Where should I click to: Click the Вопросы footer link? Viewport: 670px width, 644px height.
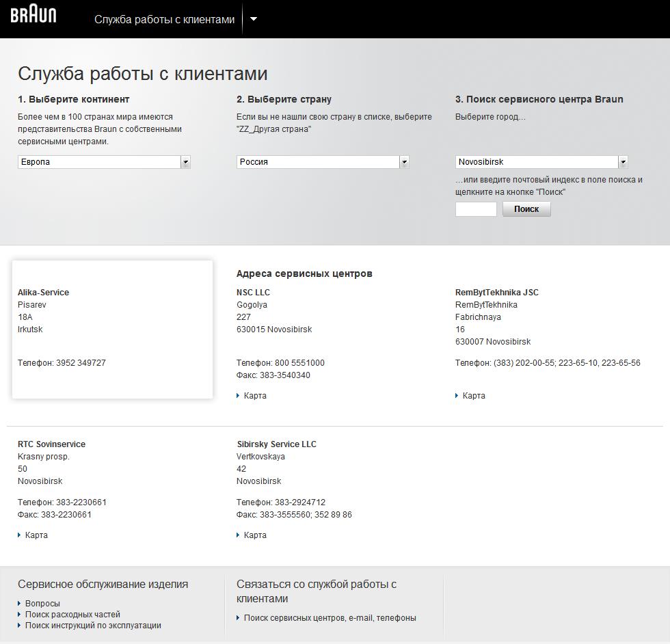[42, 604]
